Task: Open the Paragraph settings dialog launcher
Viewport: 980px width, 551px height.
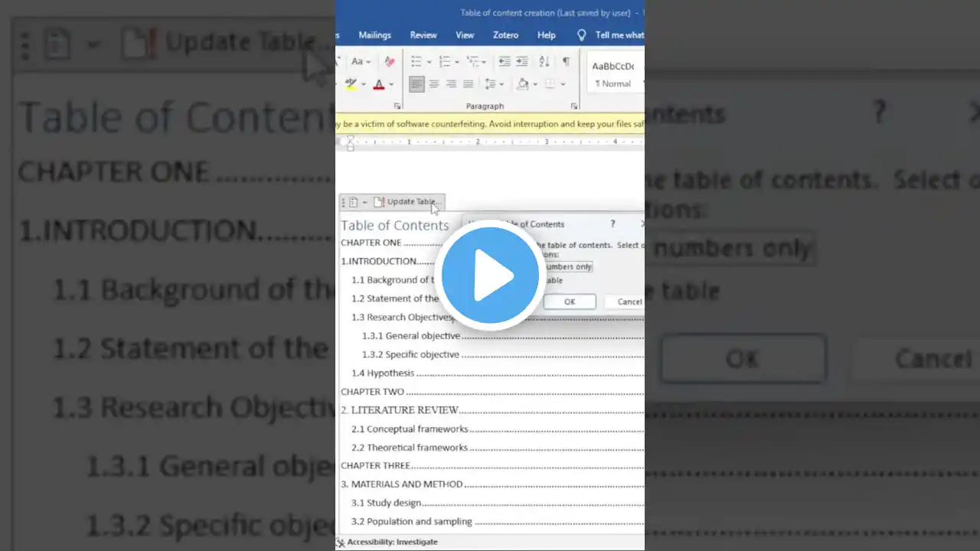Action: tap(574, 106)
